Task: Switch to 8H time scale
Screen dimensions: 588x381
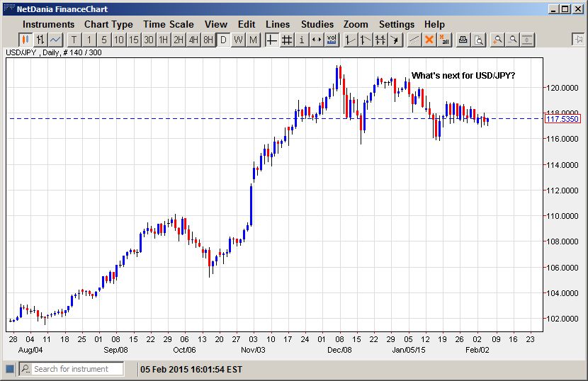Action: [x=208, y=40]
